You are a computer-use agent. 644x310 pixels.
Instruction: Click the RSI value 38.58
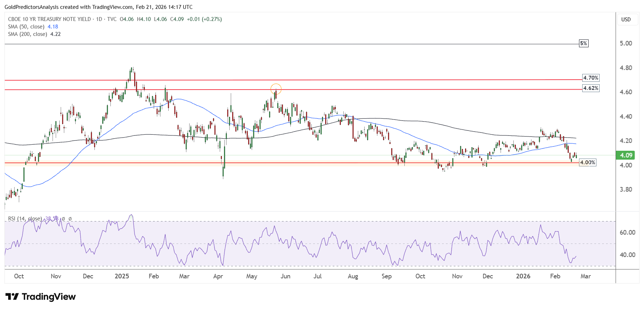point(52,219)
